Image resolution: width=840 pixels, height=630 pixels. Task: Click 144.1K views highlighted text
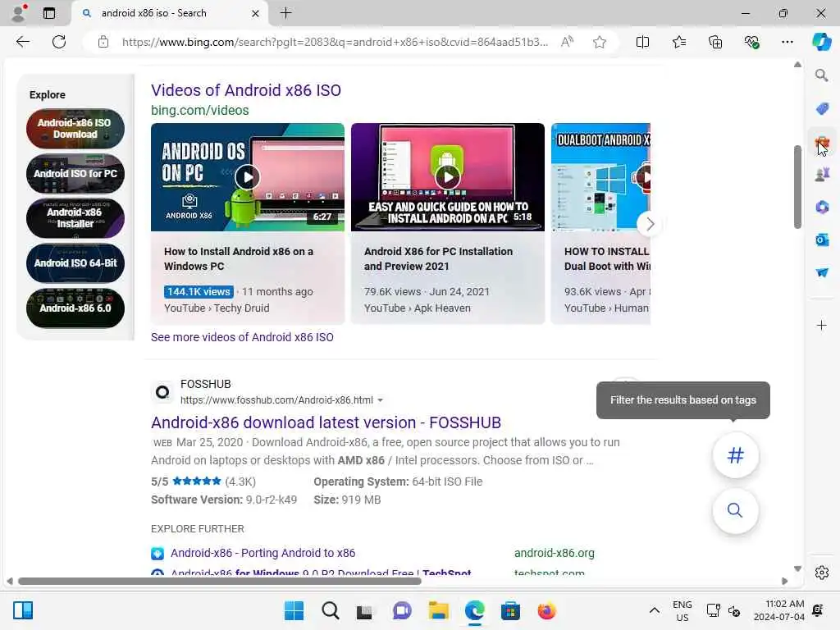[x=199, y=291]
